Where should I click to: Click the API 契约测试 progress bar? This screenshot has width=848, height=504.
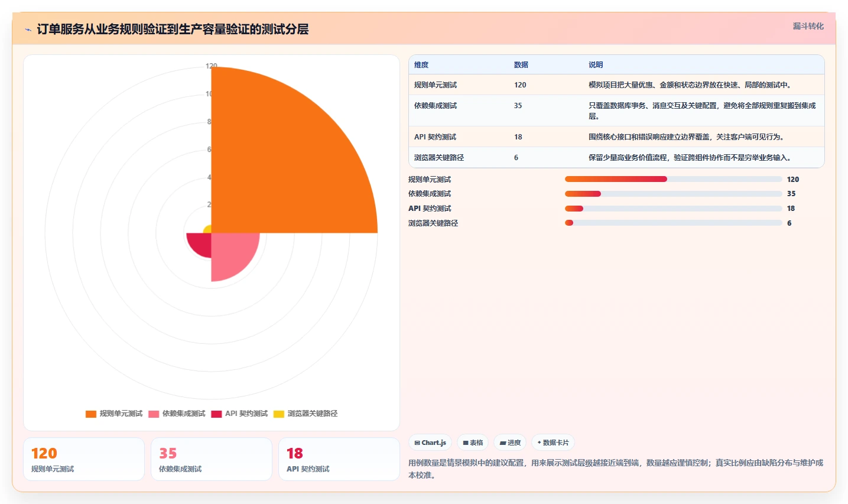(673, 209)
